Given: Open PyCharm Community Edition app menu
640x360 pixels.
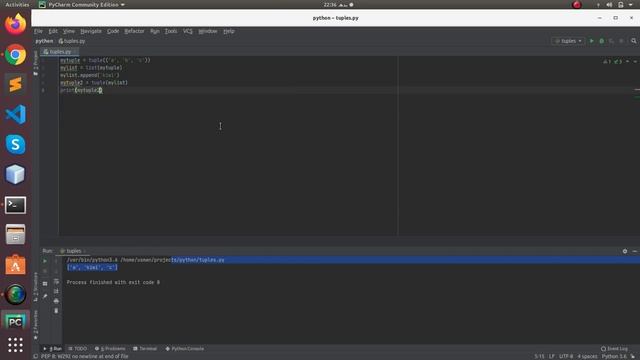Looking at the screenshot, I should [82, 5].
